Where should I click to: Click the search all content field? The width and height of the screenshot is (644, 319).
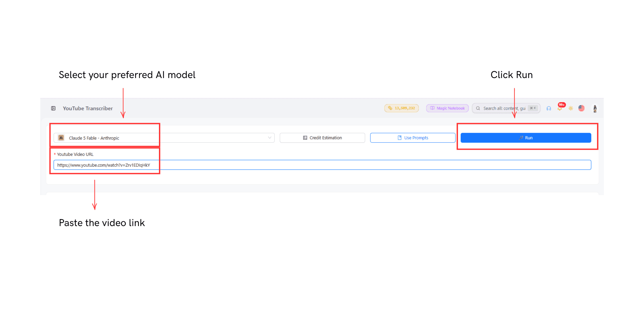[506, 108]
